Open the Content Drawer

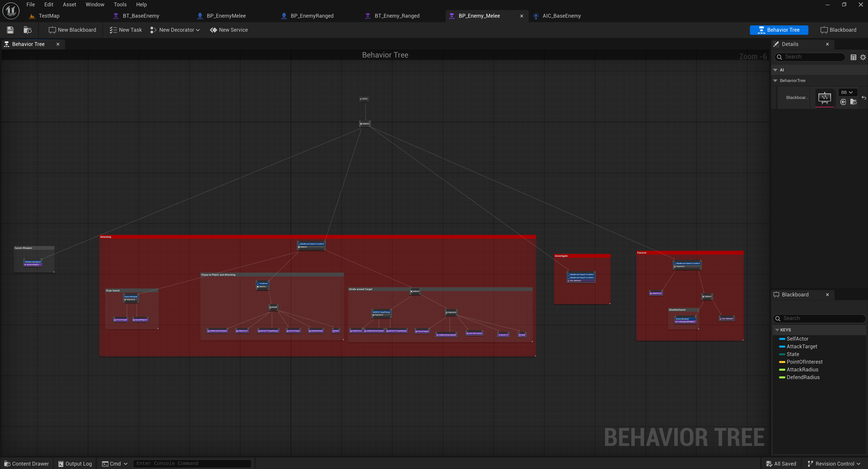coord(26,464)
